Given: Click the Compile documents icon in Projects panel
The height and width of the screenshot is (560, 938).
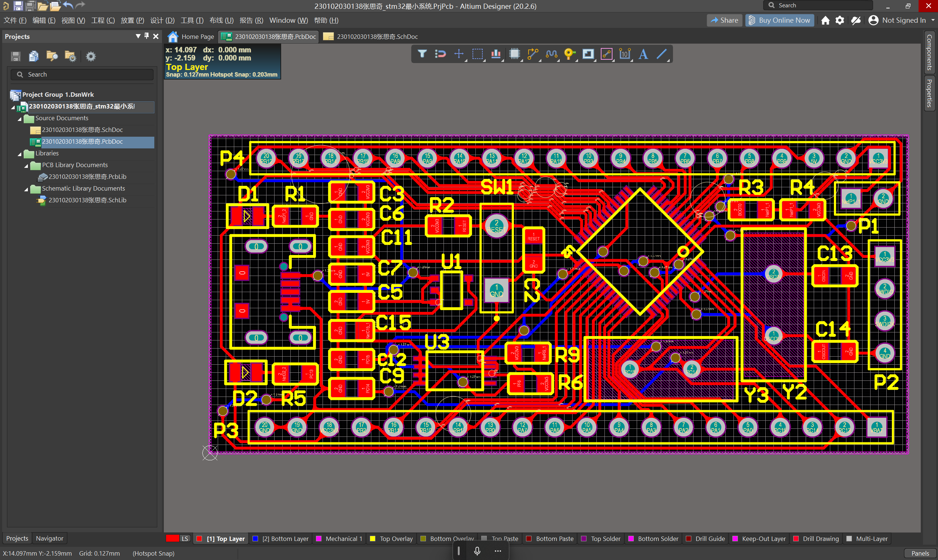Looking at the screenshot, I should tap(34, 56).
